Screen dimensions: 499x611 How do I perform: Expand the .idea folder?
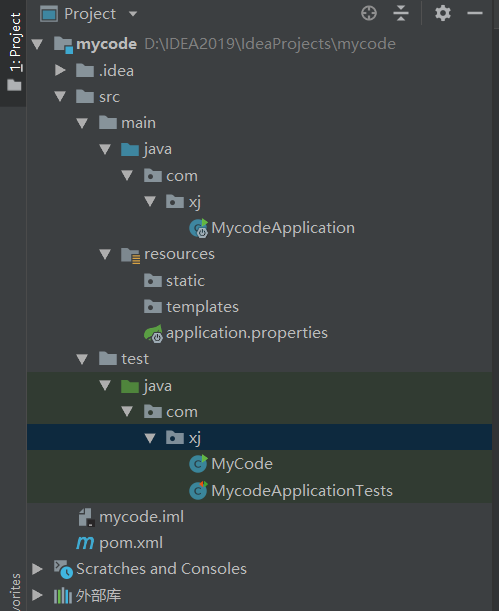tap(60, 71)
